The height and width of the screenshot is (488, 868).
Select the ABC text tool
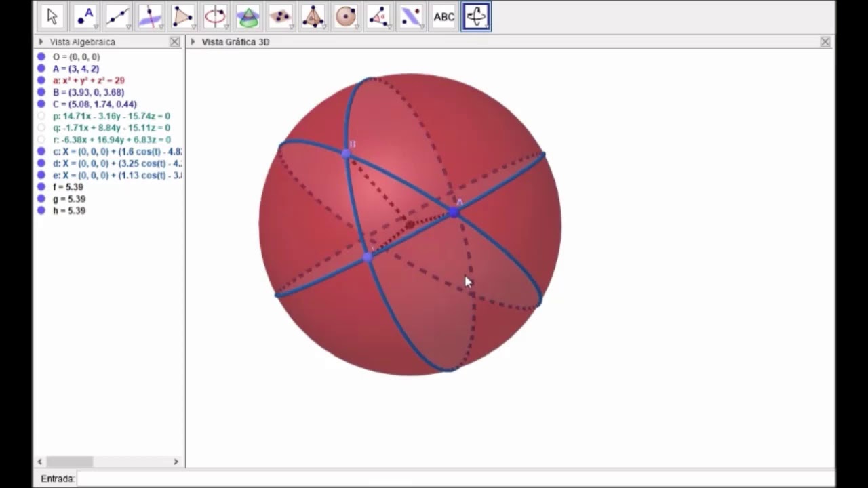click(443, 17)
